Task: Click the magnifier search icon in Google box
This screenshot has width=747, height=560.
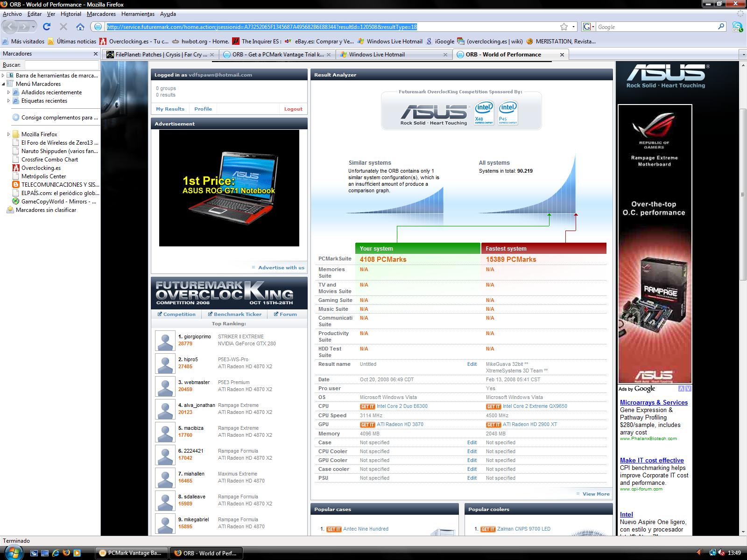Action: [x=721, y=27]
